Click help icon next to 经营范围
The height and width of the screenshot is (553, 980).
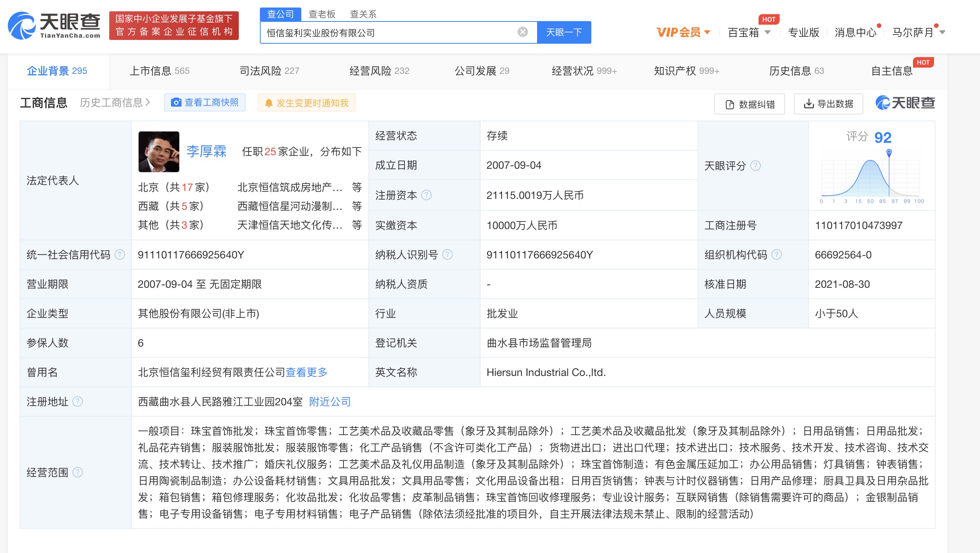coord(78,472)
